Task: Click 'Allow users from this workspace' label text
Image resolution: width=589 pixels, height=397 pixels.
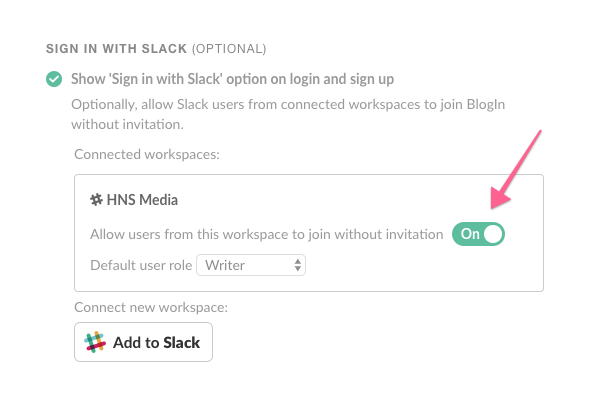Action: tap(267, 234)
